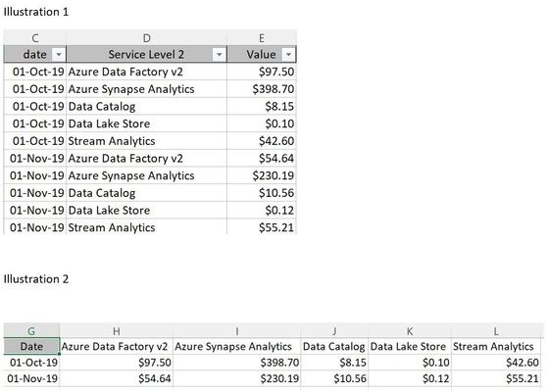Select column L header
The height and width of the screenshot is (392, 550).
coord(496,330)
